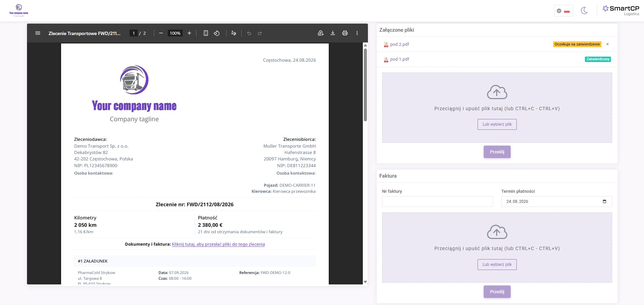Print the transport order PDF

tap(345, 33)
